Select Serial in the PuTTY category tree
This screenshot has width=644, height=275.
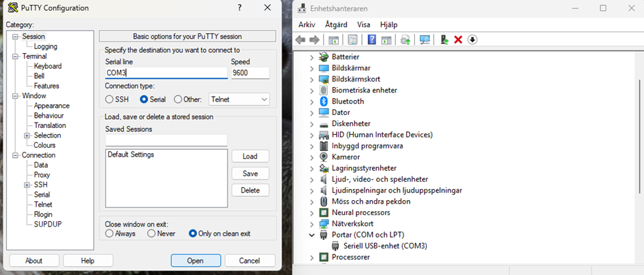tap(42, 195)
